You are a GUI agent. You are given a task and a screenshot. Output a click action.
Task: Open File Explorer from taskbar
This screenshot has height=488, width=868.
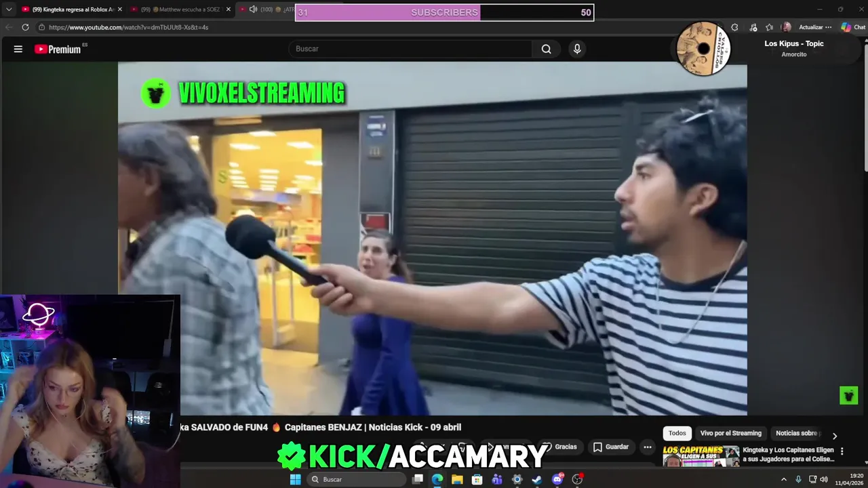pyautogui.click(x=457, y=479)
